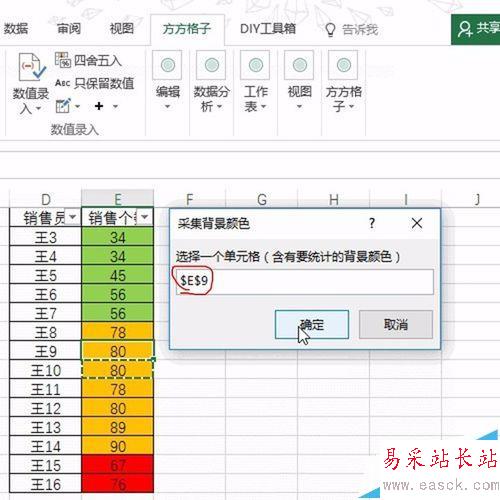The image size is (500, 500).
Task: Click the plus sign icon
Action: 99,106
